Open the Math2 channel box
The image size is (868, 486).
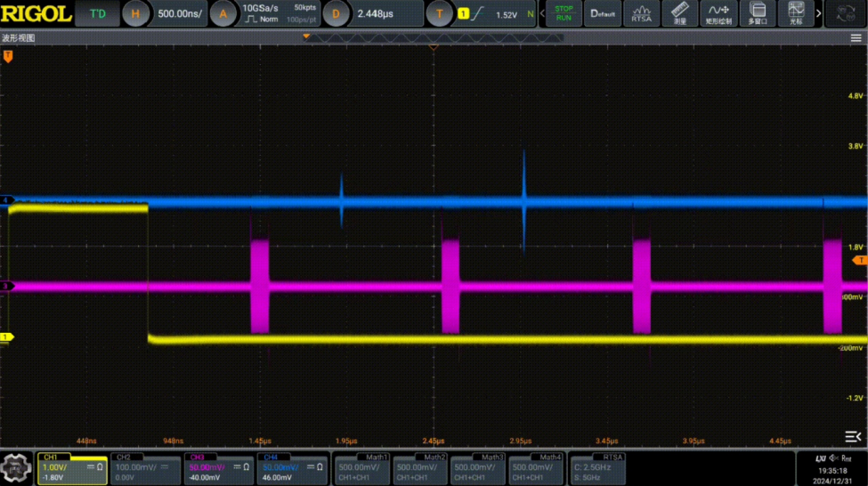[420, 469]
